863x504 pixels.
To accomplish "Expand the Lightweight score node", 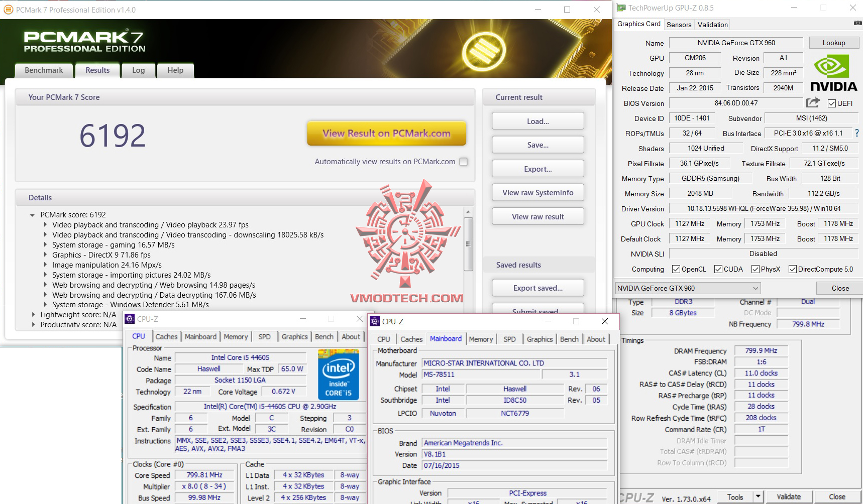I will (34, 315).
